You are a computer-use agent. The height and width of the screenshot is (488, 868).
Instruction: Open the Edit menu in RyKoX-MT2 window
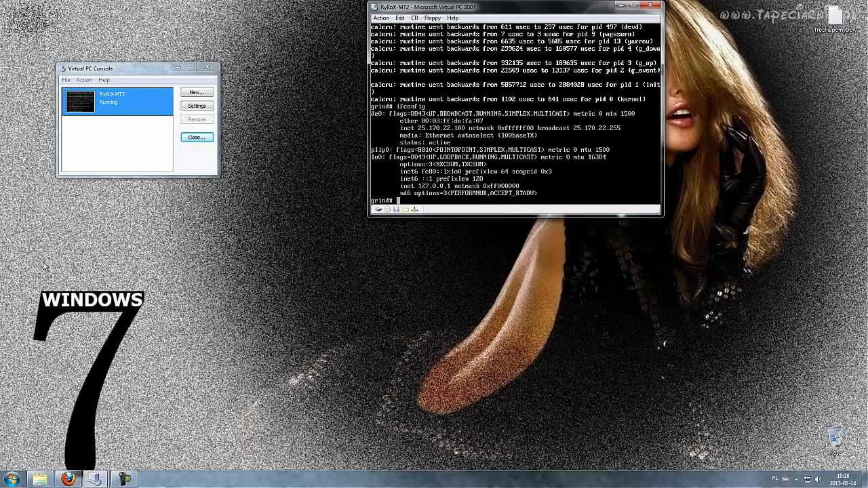click(x=400, y=18)
